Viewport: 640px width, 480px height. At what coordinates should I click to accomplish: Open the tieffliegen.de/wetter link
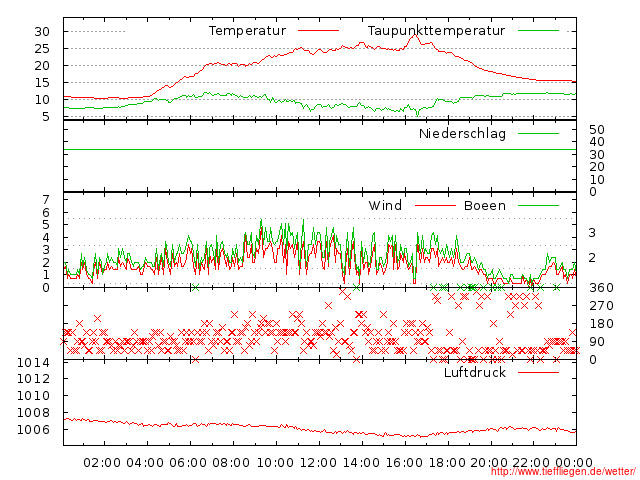click(563, 472)
